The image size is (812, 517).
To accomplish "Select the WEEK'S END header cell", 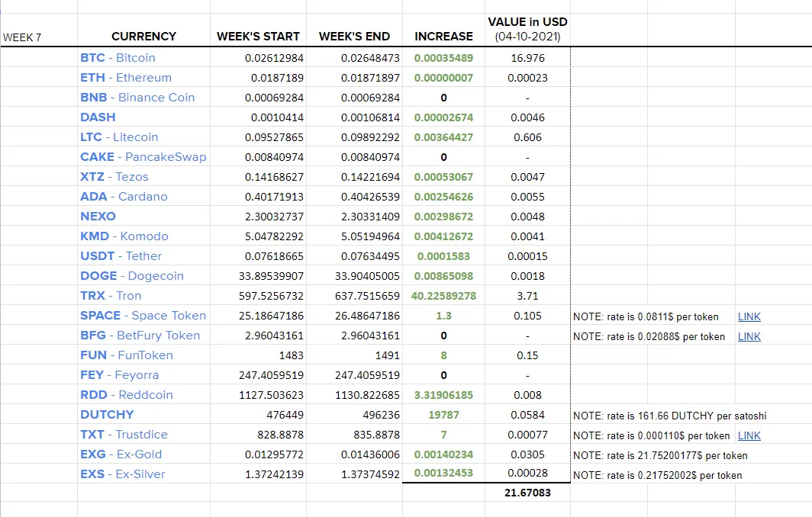I will pyautogui.click(x=354, y=30).
